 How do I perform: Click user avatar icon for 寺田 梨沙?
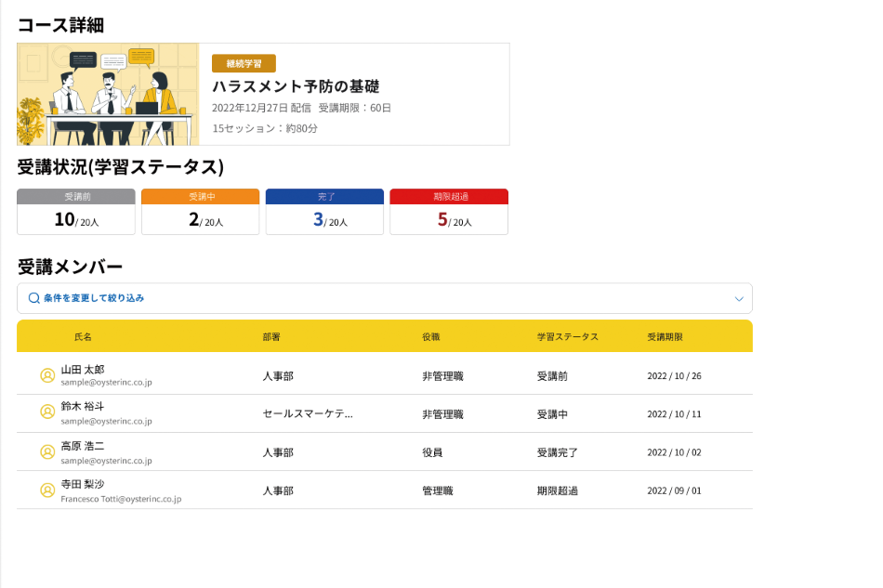(47, 490)
